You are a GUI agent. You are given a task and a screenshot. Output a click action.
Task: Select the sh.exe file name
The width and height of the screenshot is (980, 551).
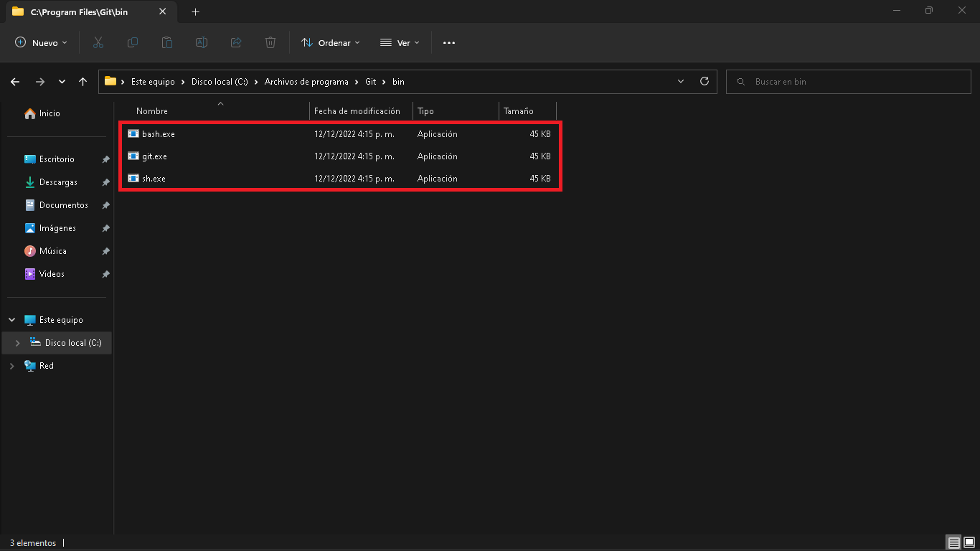coord(154,179)
